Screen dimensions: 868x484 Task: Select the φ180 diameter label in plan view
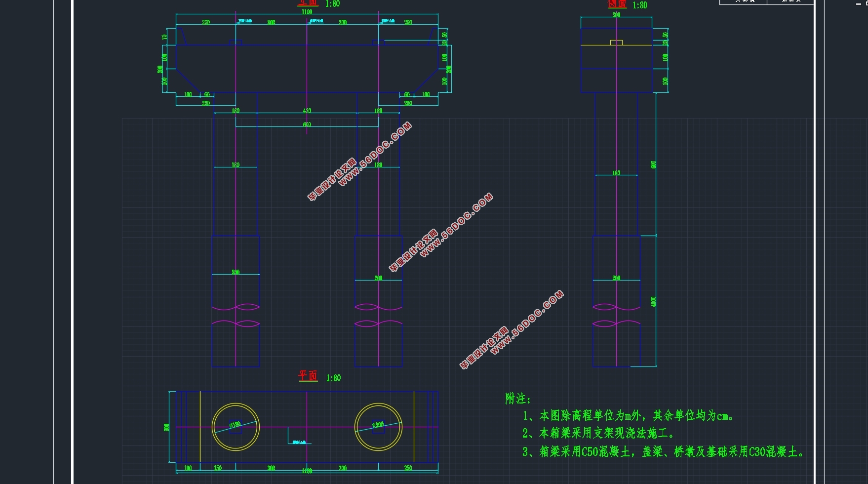pos(235,424)
